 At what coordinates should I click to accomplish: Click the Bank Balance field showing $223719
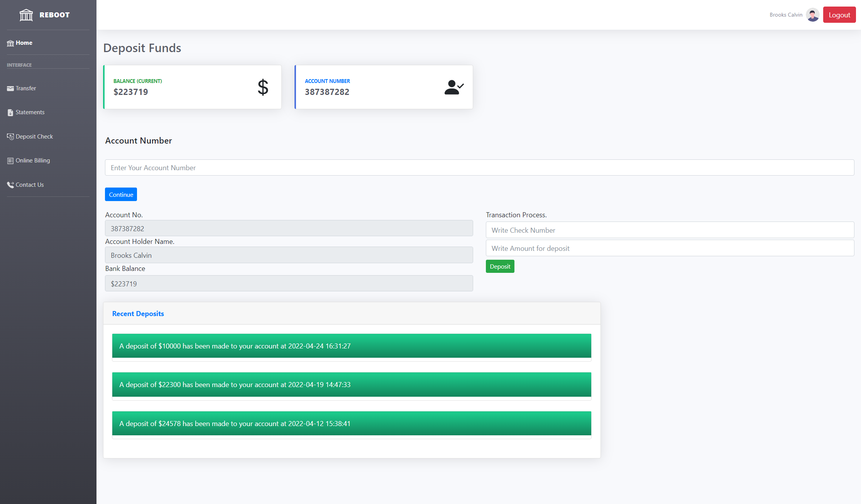coord(289,284)
